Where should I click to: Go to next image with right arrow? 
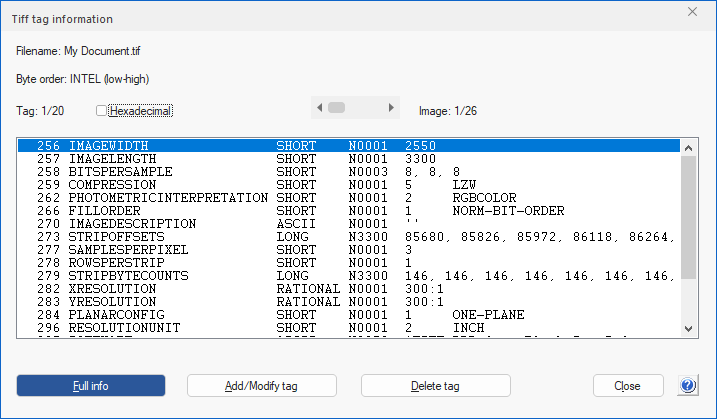click(x=391, y=107)
